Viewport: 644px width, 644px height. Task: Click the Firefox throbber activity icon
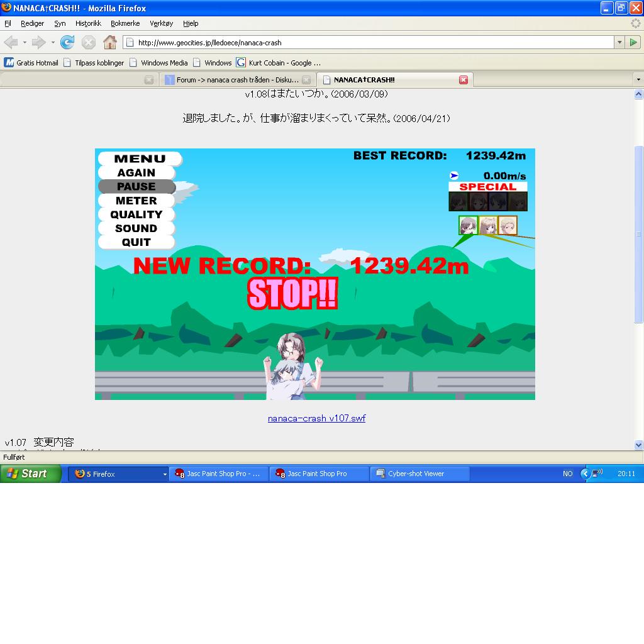(x=635, y=23)
